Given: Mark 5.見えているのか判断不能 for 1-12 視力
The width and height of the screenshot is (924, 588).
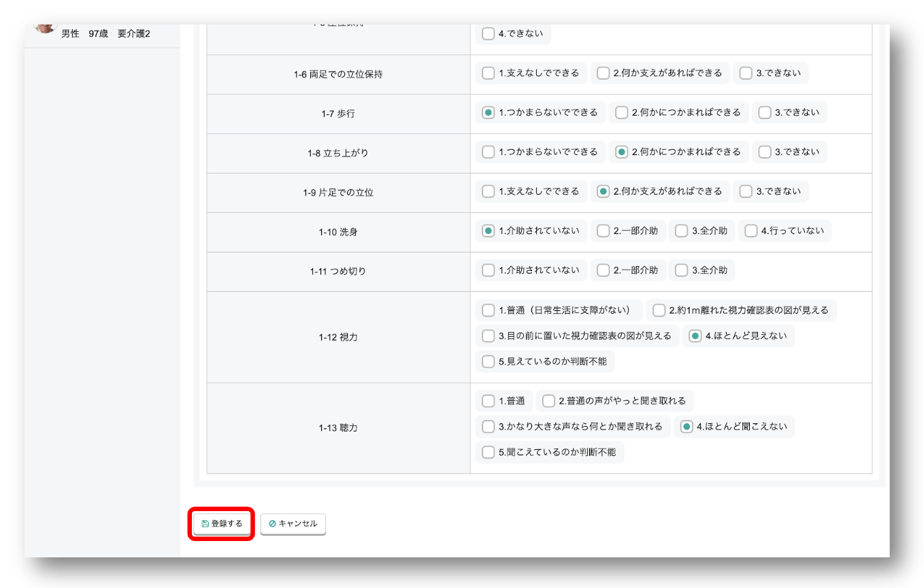Looking at the screenshot, I should 488,362.
